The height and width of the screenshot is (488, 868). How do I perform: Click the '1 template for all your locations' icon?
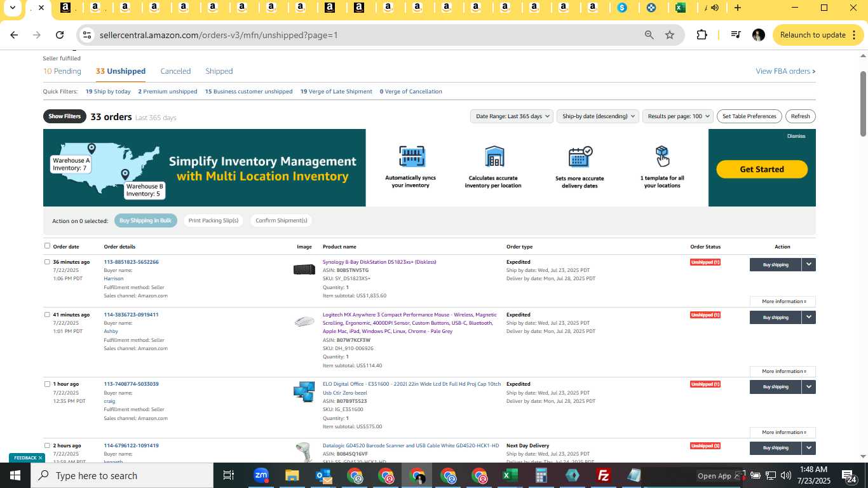click(662, 156)
